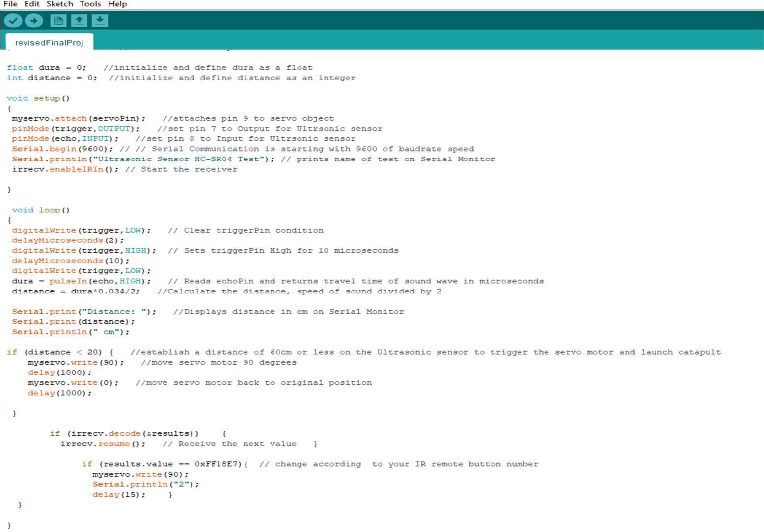Click the '0xFF18E7' hex value
Viewport: 764px width, 532px height.
[x=216, y=464]
